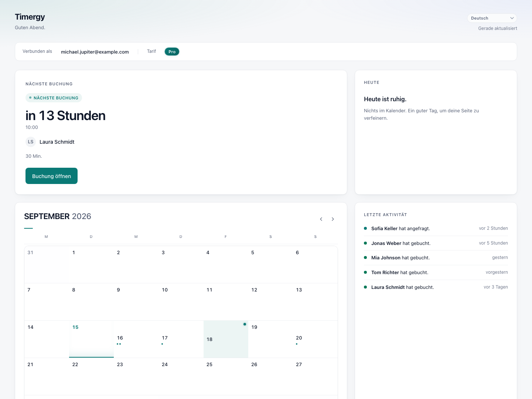Click 'in 13 Stunden' heading
The image size is (532, 399).
[65, 116]
